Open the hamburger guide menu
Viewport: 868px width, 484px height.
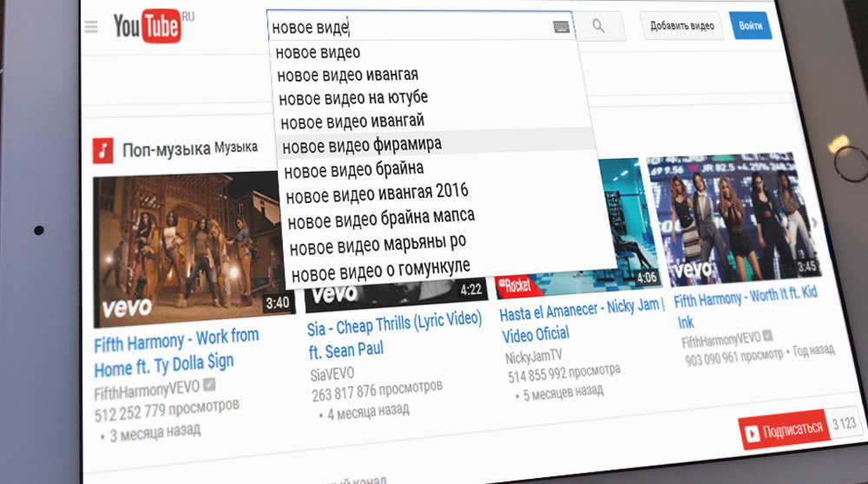(91, 27)
